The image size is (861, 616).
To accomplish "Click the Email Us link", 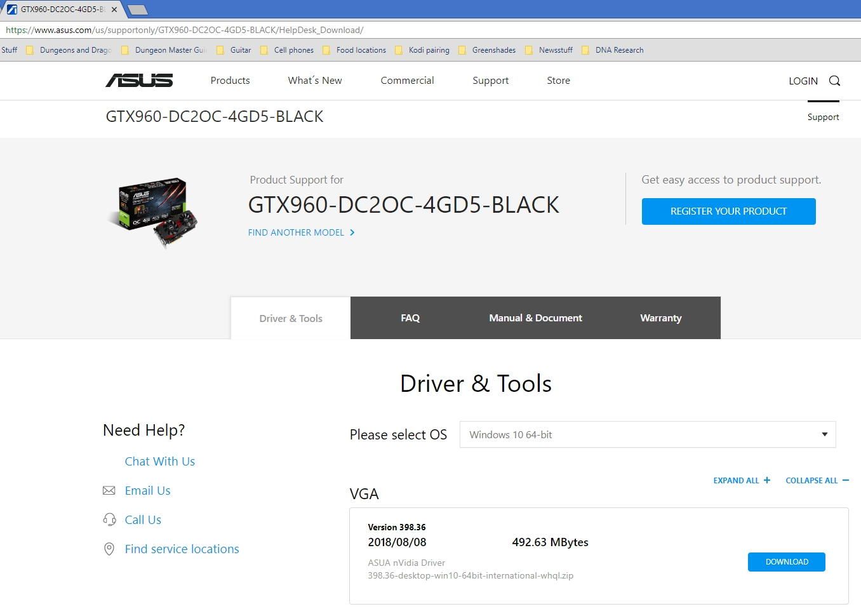I will (x=147, y=490).
